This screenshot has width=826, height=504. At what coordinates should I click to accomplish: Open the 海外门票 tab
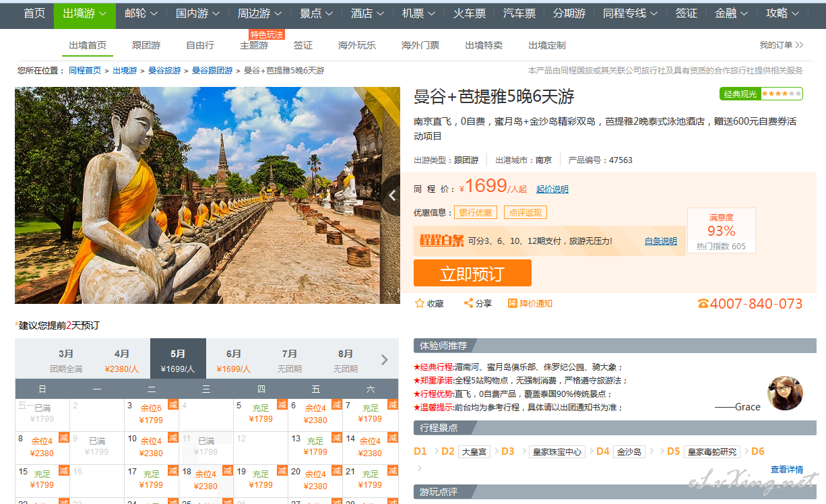[420, 45]
